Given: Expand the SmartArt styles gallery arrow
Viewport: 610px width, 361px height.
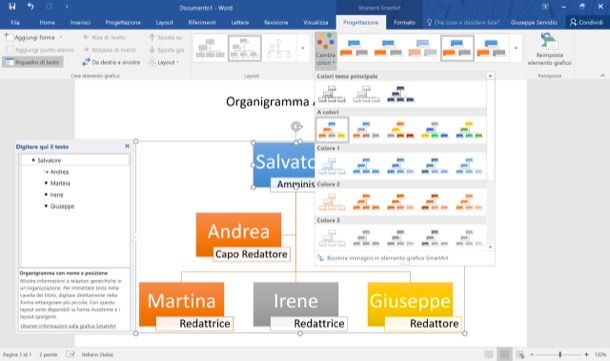Looking at the screenshot, I should [516, 48].
